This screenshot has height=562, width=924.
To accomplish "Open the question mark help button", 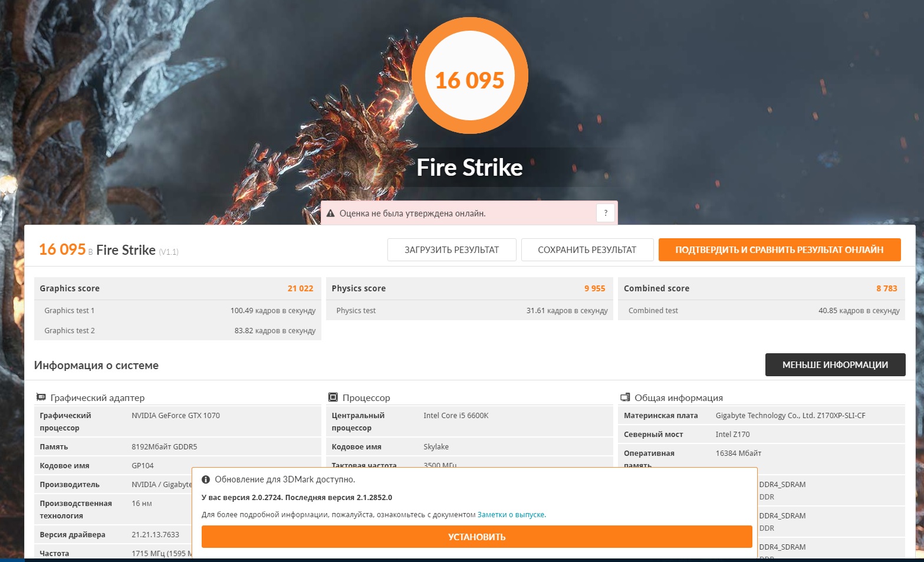I will (606, 213).
